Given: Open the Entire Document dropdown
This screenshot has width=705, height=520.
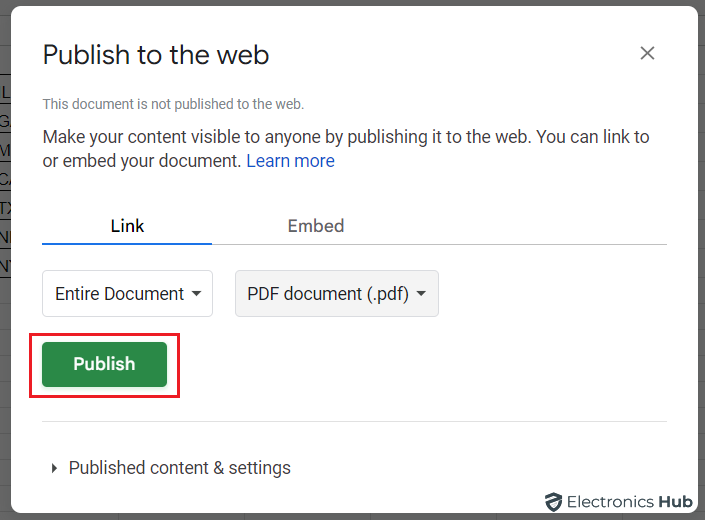Looking at the screenshot, I should (x=127, y=294).
